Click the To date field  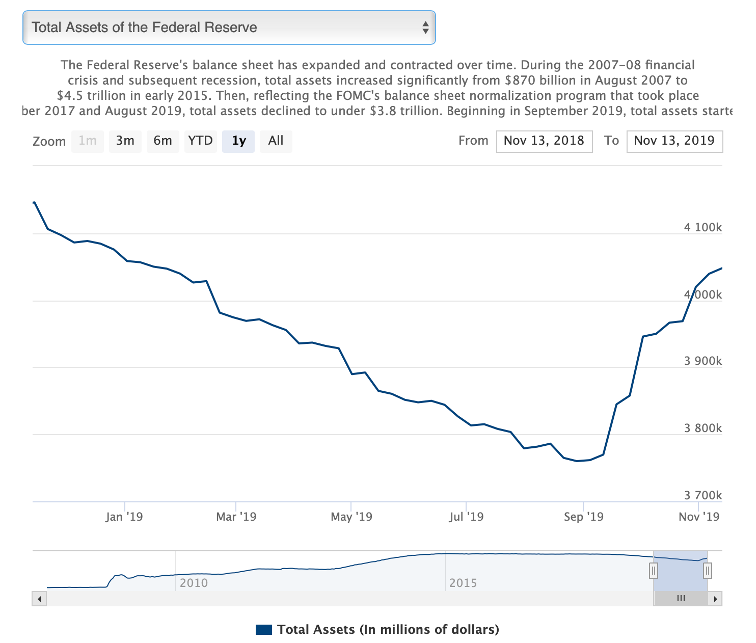tap(675, 141)
